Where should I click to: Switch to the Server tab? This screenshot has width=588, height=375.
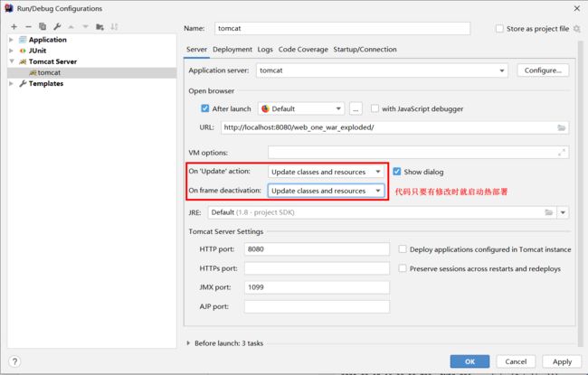196,50
